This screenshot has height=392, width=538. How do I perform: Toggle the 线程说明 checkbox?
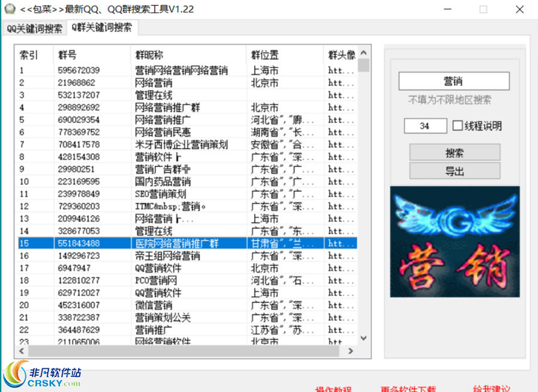pyautogui.click(x=457, y=125)
